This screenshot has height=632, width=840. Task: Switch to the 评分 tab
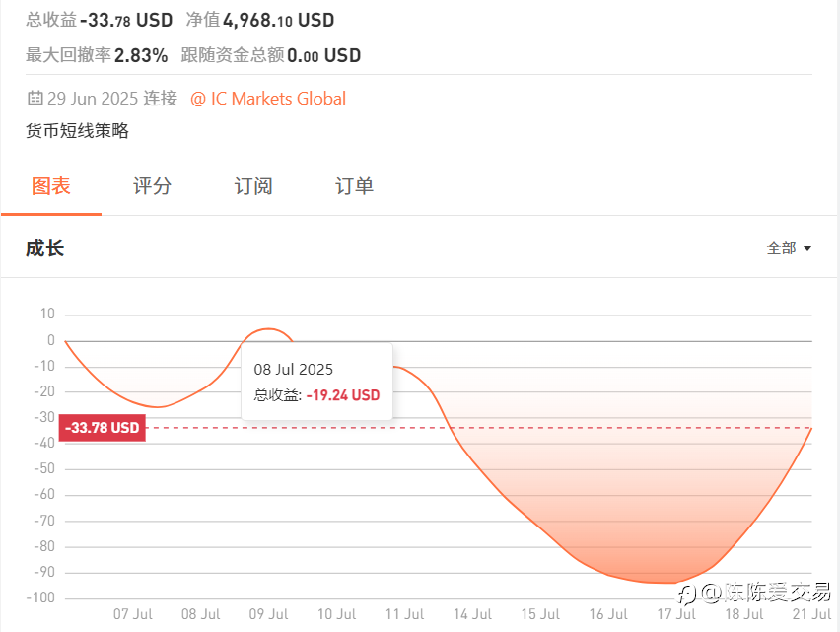pyautogui.click(x=152, y=186)
